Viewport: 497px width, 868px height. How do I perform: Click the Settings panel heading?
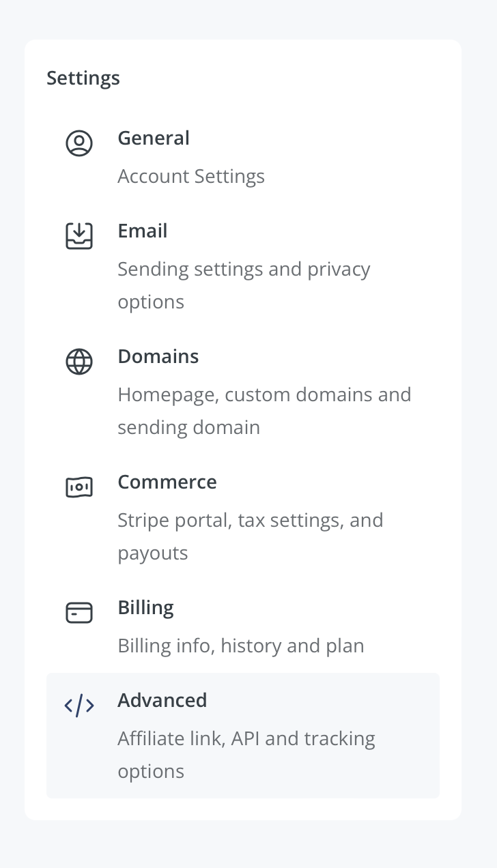[x=83, y=78]
